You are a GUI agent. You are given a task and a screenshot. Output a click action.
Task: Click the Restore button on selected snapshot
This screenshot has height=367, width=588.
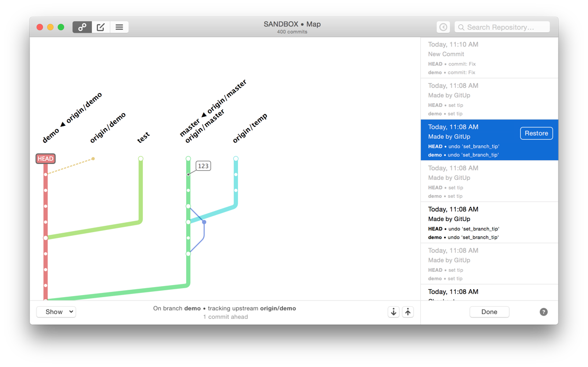click(x=536, y=133)
